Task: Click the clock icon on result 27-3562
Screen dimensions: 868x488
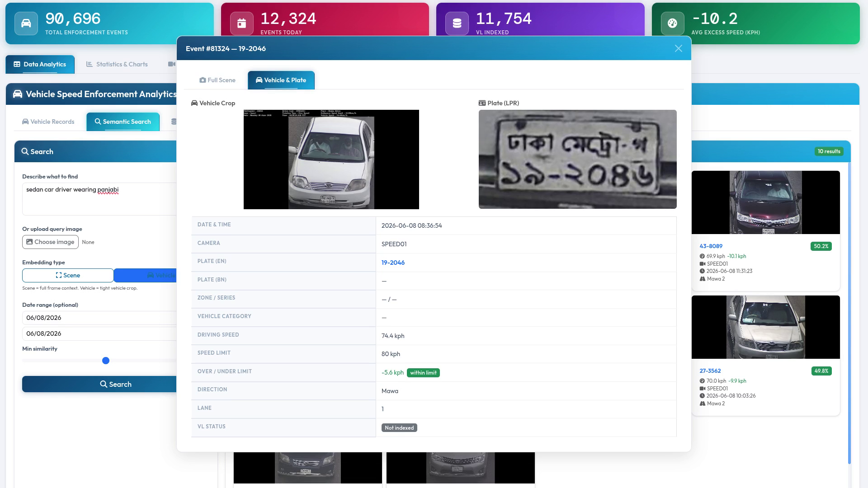Action: click(702, 396)
